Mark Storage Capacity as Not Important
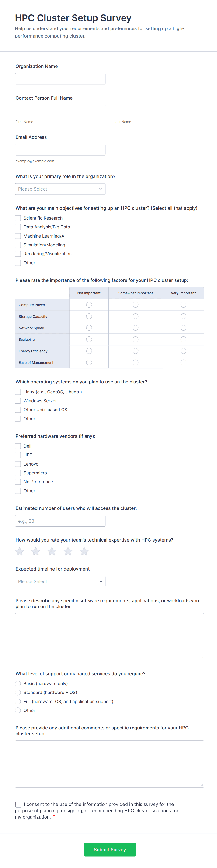This screenshot has width=217, height=868. (x=89, y=316)
